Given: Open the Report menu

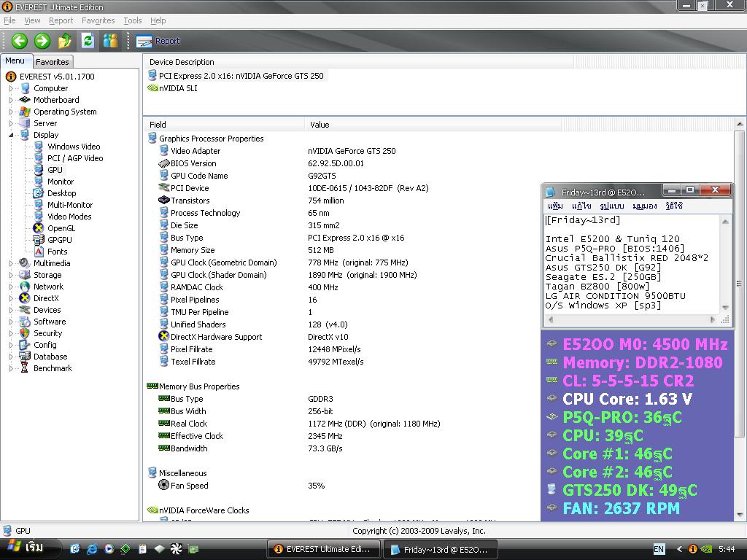Looking at the screenshot, I should [61, 20].
